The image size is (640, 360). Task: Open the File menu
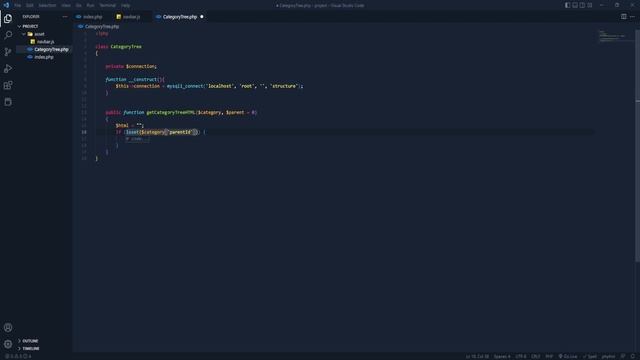[18, 5]
